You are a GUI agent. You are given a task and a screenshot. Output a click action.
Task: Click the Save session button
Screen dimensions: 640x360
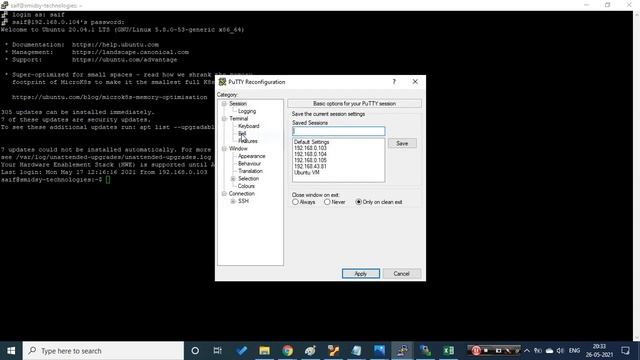click(402, 143)
